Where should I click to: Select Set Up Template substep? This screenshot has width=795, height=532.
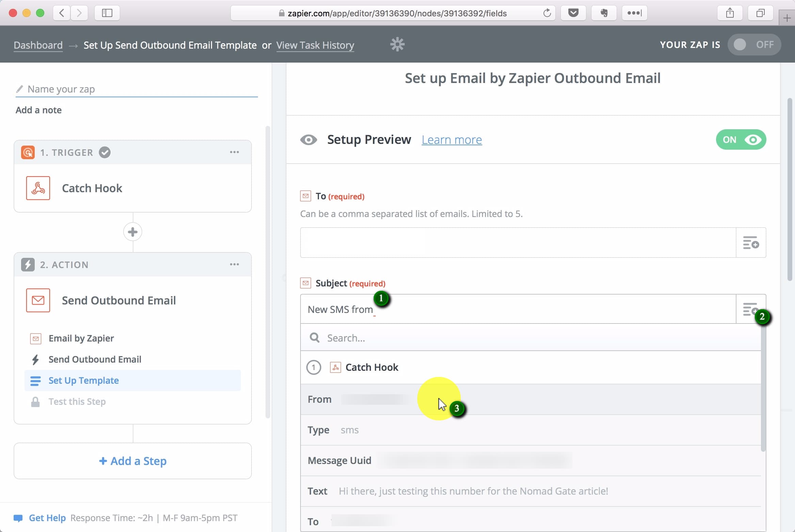pos(133,381)
